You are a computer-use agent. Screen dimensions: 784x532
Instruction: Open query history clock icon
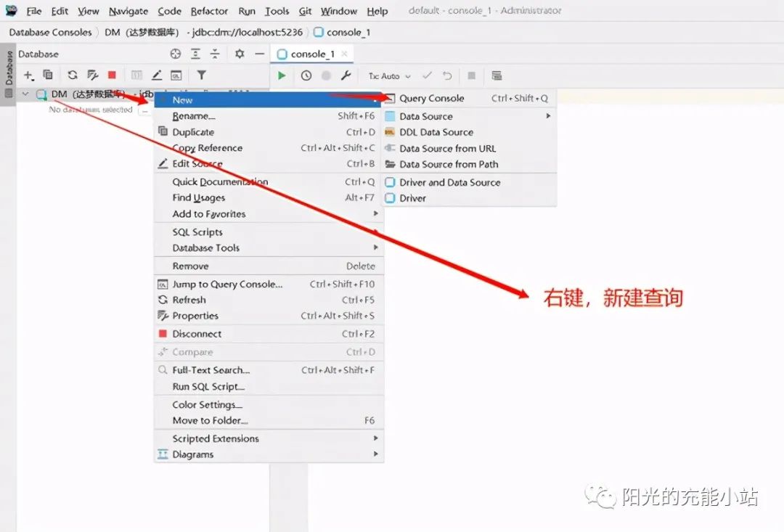click(306, 75)
